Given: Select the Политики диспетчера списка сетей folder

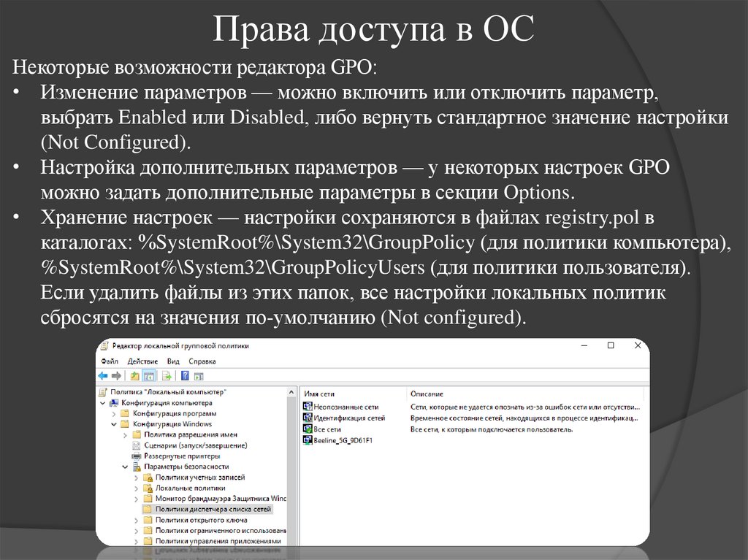Looking at the screenshot, I should point(212,510).
